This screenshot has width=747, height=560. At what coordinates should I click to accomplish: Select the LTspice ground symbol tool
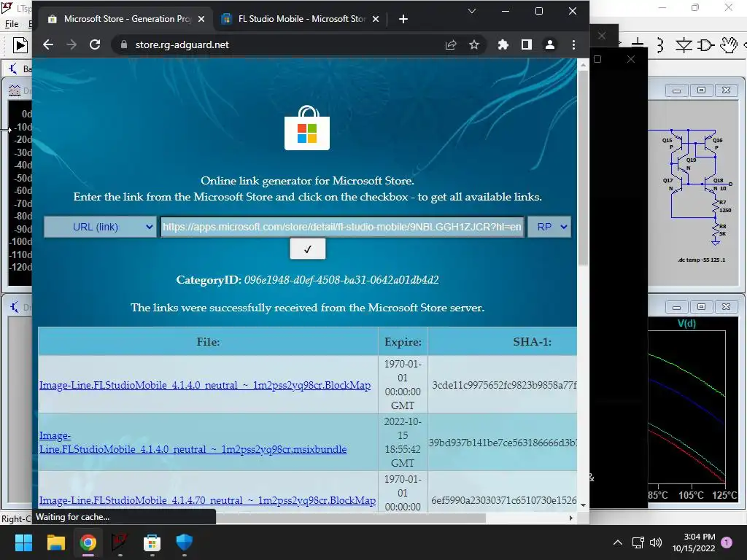(x=638, y=44)
